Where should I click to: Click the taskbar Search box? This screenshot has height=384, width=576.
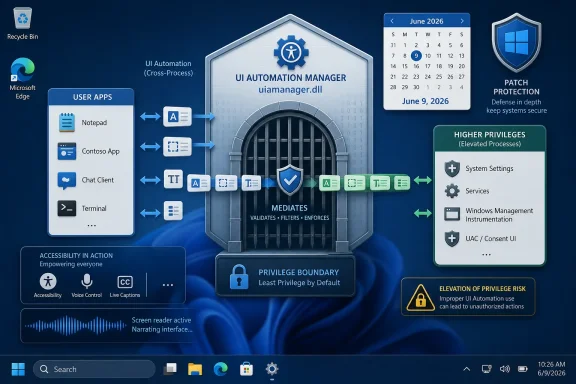94,369
